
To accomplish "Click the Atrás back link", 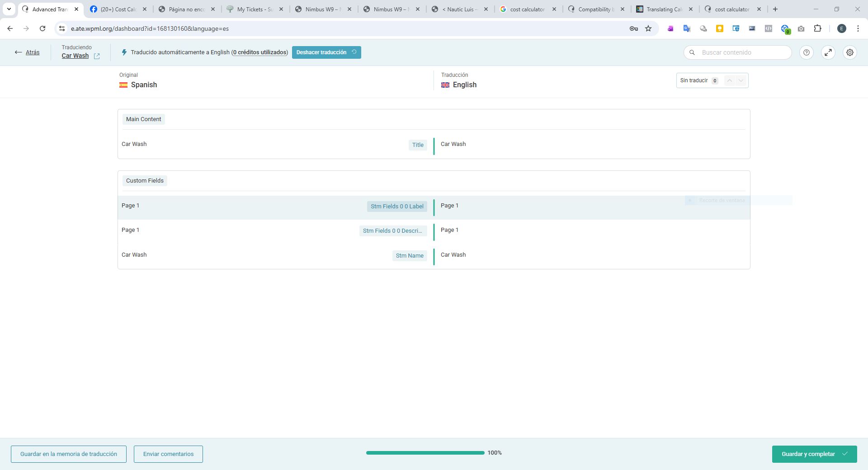I will pyautogui.click(x=27, y=52).
